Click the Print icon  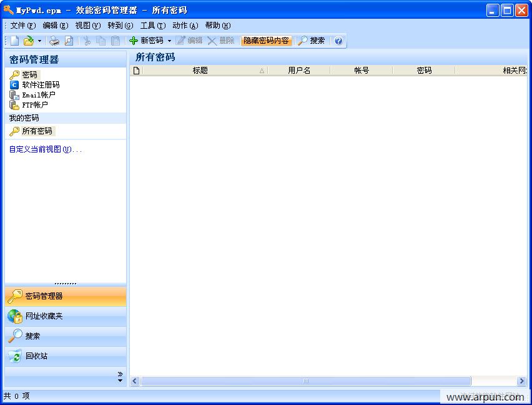(x=55, y=41)
